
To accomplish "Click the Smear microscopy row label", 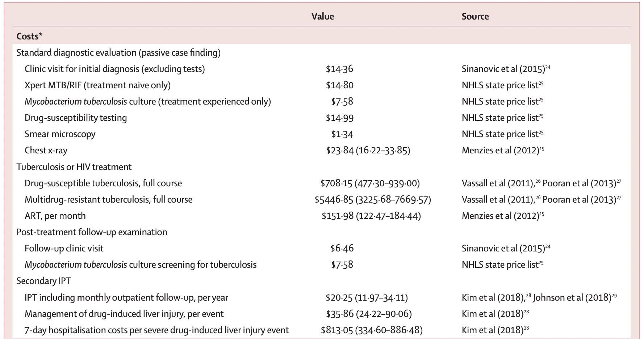I will pyautogui.click(x=60, y=134).
